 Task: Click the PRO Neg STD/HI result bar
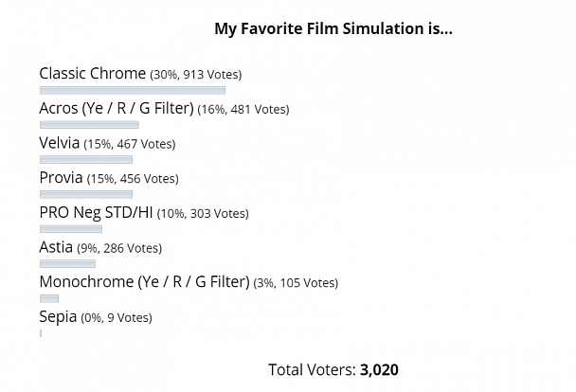coord(71,229)
